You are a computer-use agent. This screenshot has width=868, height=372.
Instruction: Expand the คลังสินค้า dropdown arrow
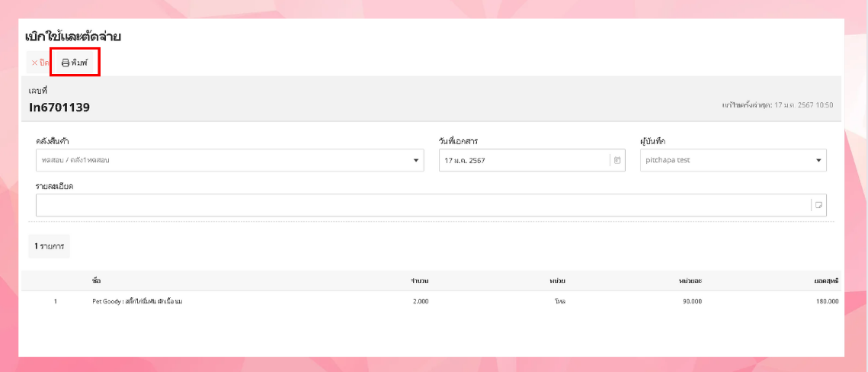coord(416,160)
